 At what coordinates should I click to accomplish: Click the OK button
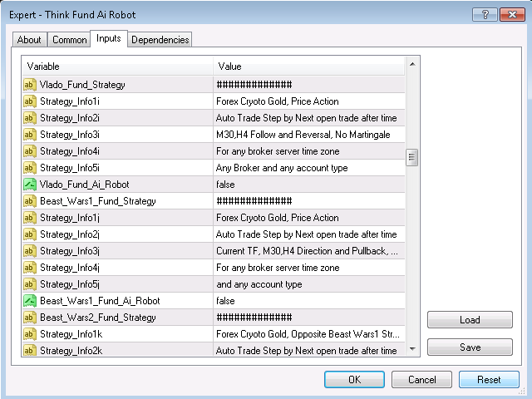[x=355, y=379]
